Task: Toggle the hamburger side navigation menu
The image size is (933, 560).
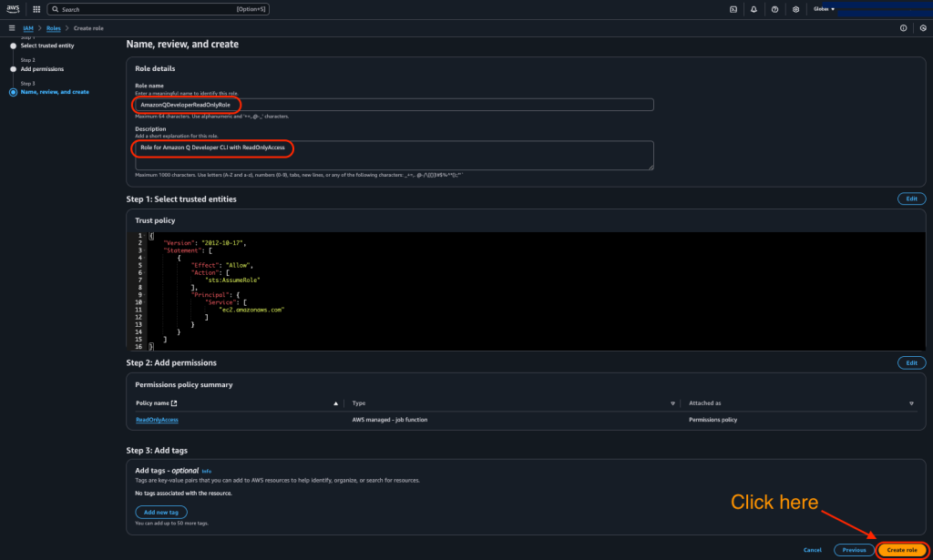Action: (11, 28)
